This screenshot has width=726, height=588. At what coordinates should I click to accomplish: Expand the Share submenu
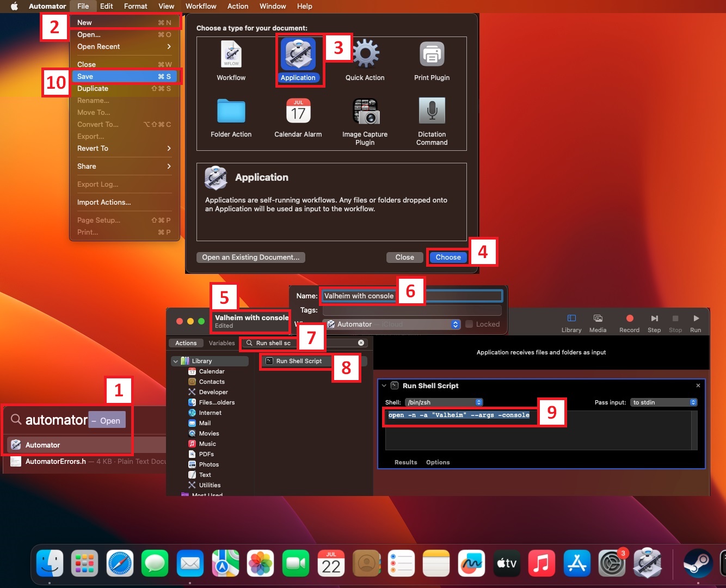pos(124,167)
